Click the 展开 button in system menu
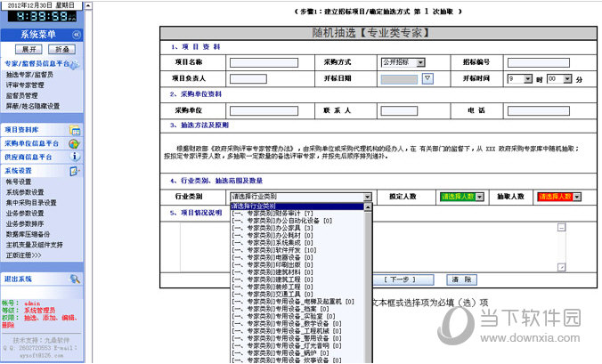Screen dimensions: 602x364 pyautogui.click(x=28, y=50)
